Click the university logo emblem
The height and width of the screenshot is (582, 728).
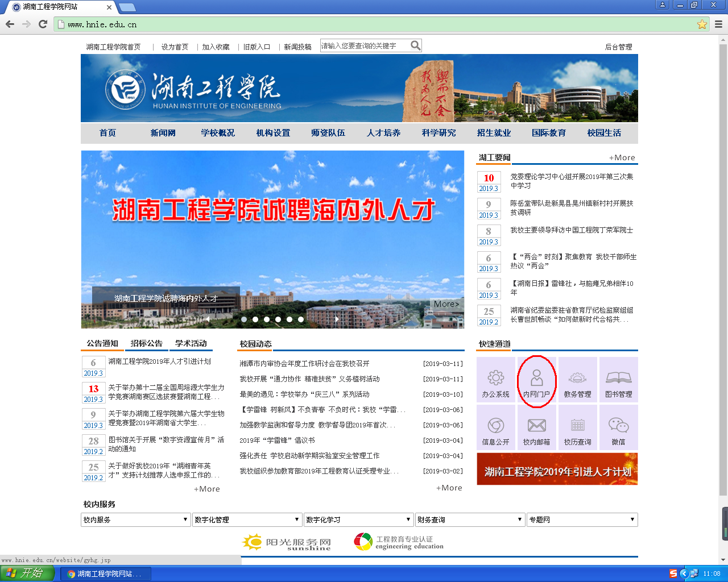[x=125, y=90]
